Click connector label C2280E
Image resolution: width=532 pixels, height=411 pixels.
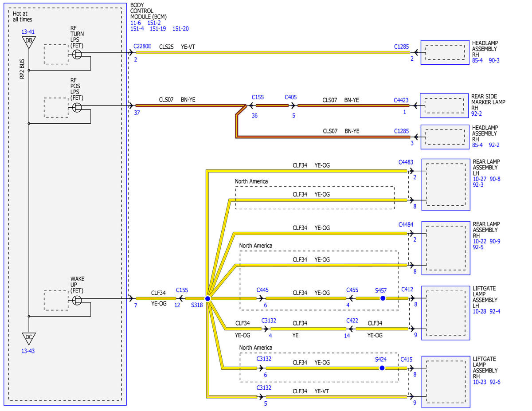tap(142, 46)
